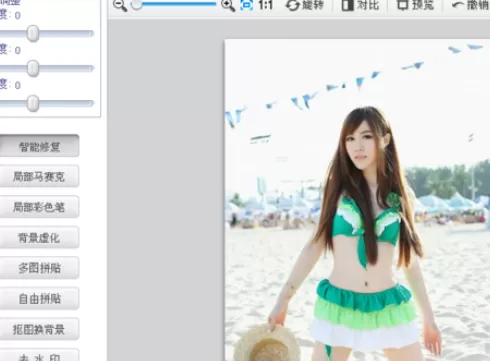Click the second adjustment slider handle

pos(33,68)
